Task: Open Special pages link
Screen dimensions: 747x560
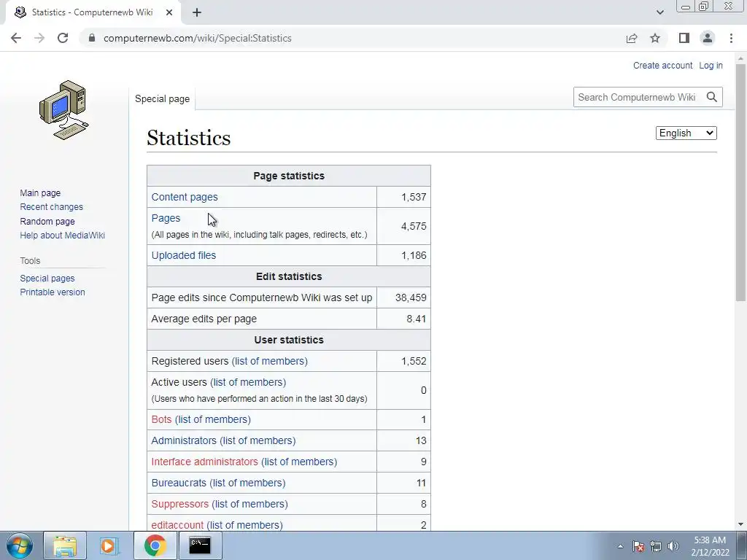Action: (x=47, y=278)
